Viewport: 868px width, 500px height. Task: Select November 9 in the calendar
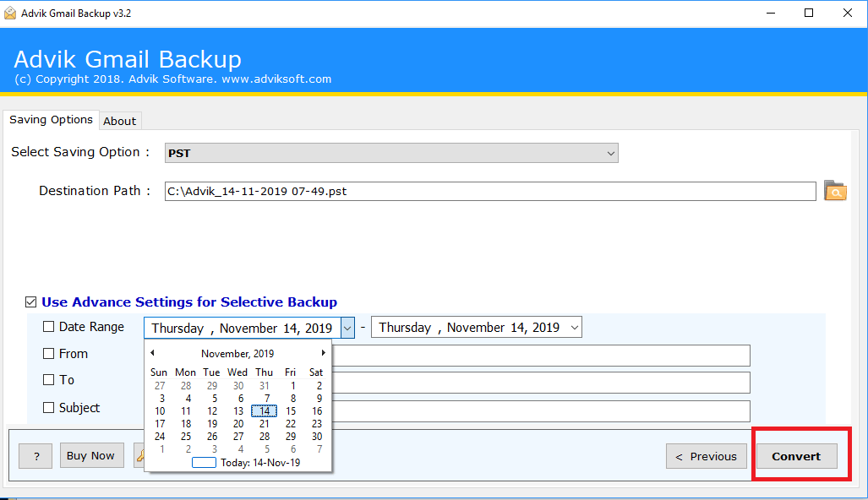319,399
